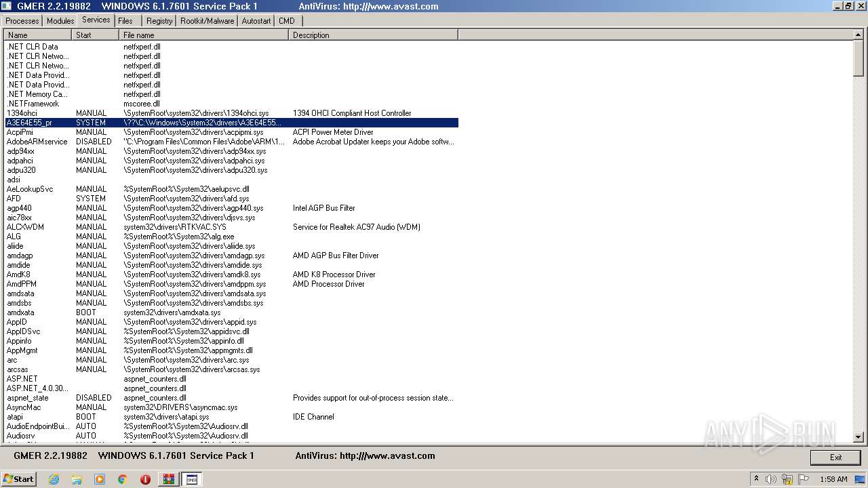Select the AmdK8 service row
Screen dimensions: 868x488
point(231,274)
